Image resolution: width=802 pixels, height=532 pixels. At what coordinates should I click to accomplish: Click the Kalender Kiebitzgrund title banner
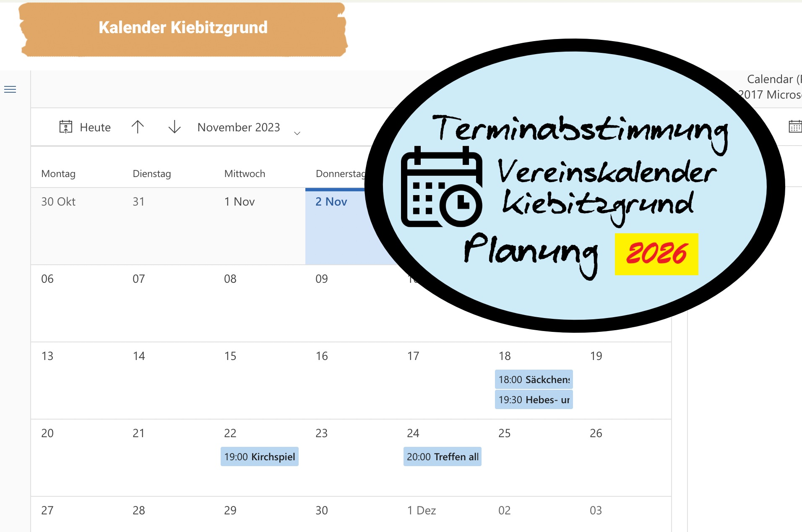pos(183,28)
